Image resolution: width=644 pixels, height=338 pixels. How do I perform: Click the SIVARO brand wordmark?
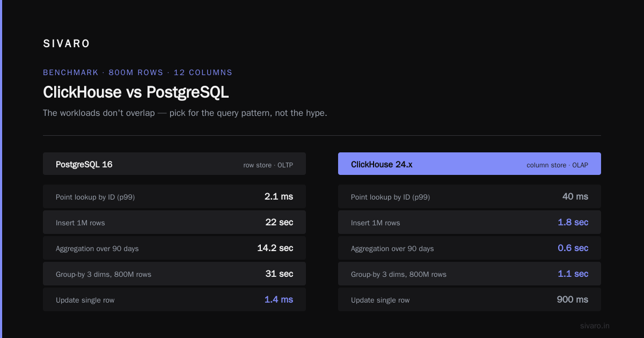pos(67,44)
